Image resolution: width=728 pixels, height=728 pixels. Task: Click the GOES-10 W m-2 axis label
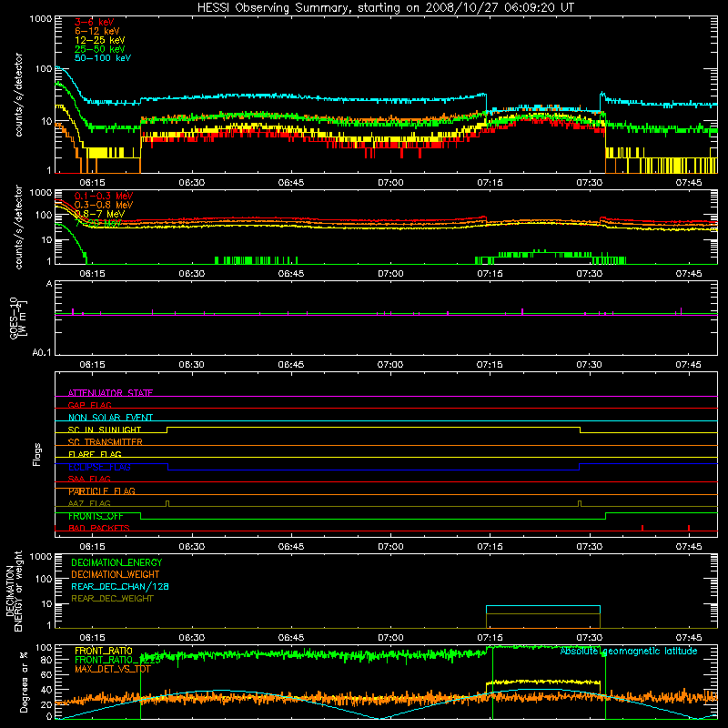[x=18, y=318]
